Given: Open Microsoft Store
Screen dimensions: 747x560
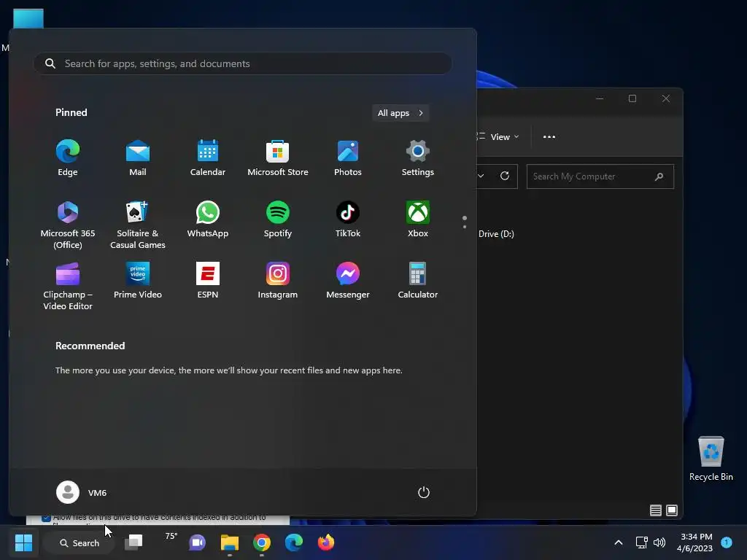Looking at the screenshot, I should 278,158.
